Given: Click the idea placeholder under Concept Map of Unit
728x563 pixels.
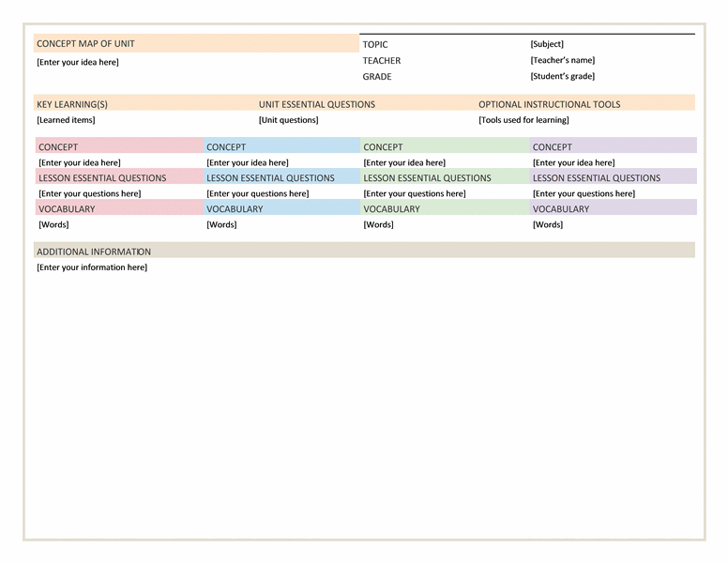Looking at the screenshot, I should 77,62.
